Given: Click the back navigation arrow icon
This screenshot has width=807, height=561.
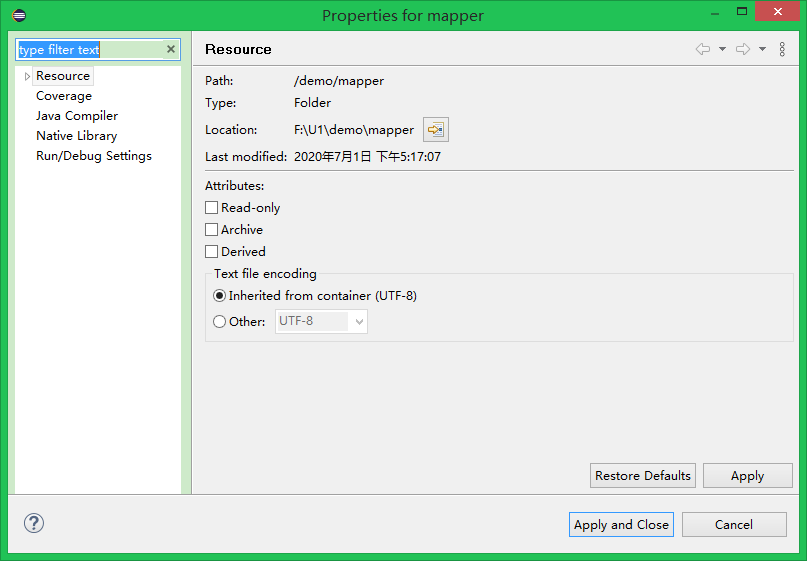Looking at the screenshot, I should tap(703, 49).
